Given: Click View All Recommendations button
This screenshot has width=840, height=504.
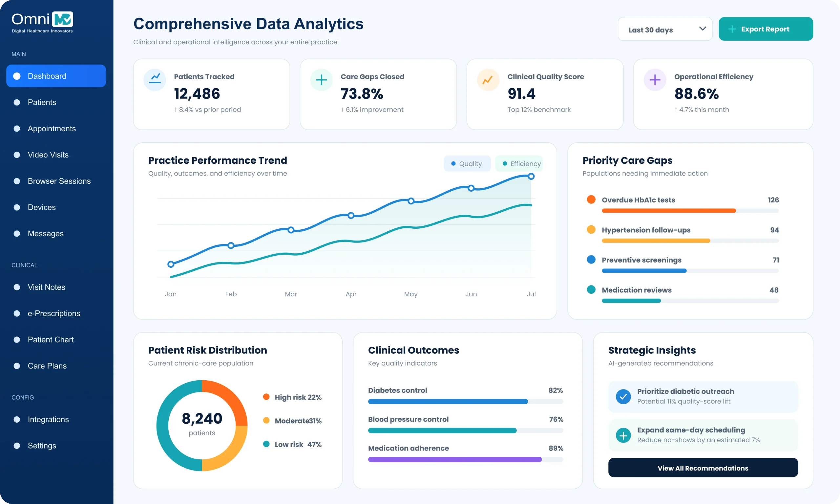Looking at the screenshot, I should (x=703, y=468).
